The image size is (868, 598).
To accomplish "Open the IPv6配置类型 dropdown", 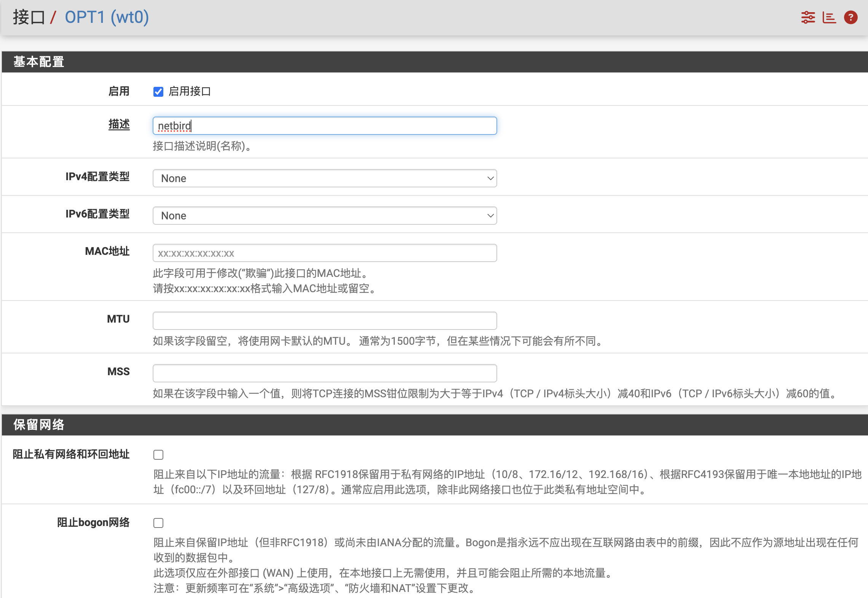I will click(x=325, y=216).
